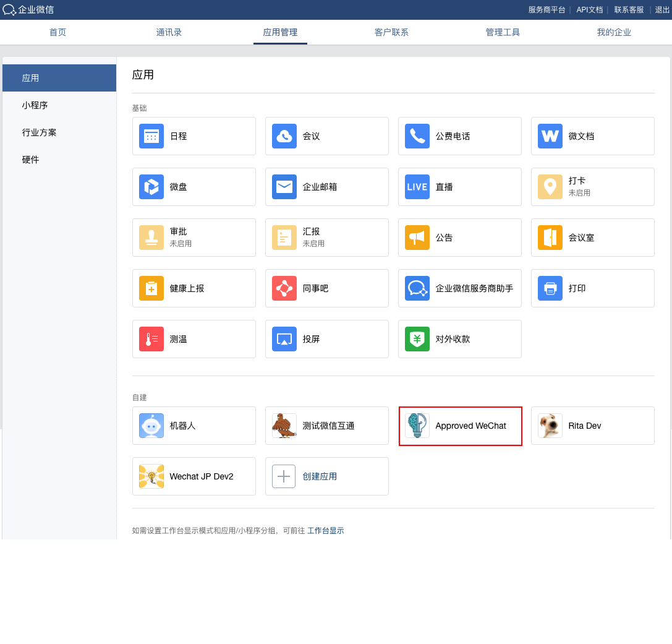Open the 公费电话 phone icon

[x=417, y=136]
